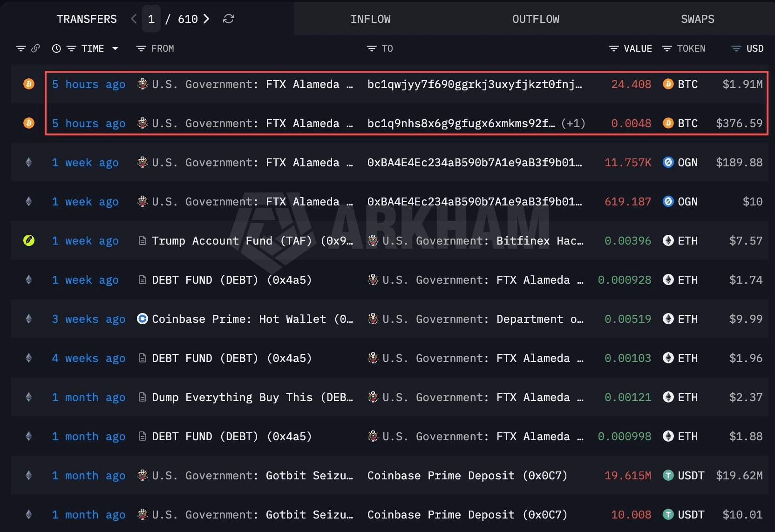Click the 610 total pages number
The width and height of the screenshot is (775, 532).
click(x=188, y=19)
